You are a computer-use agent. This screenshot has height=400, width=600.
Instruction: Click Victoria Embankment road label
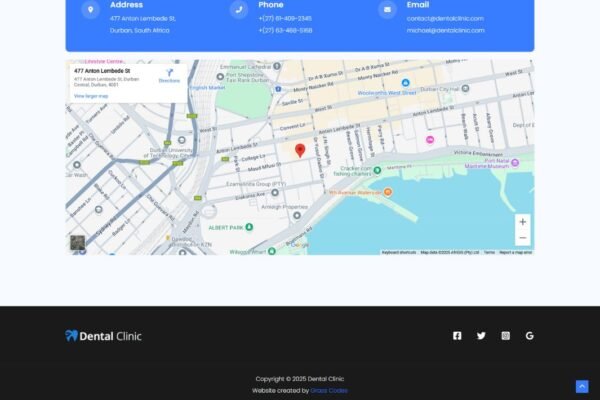point(478,153)
